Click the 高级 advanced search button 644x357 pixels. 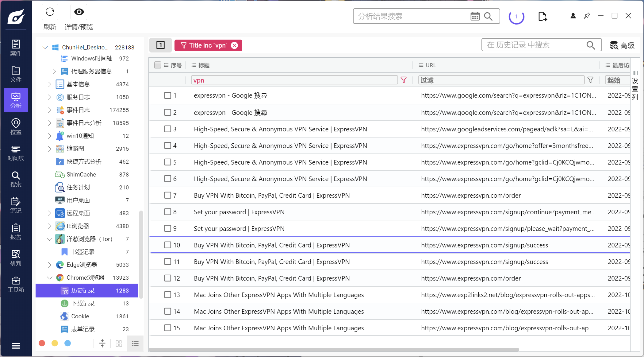click(x=622, y=45)
